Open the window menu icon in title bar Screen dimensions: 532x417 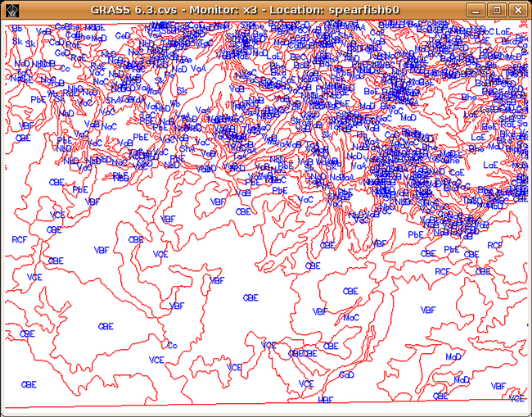click(x=12, y=10)
